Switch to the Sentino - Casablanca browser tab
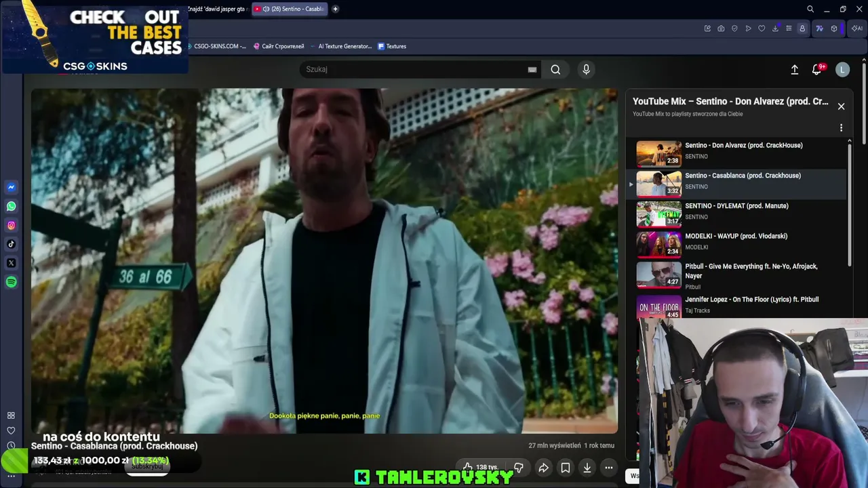The height and width of the screenshot is (488, 868). [x=290, y=9]
